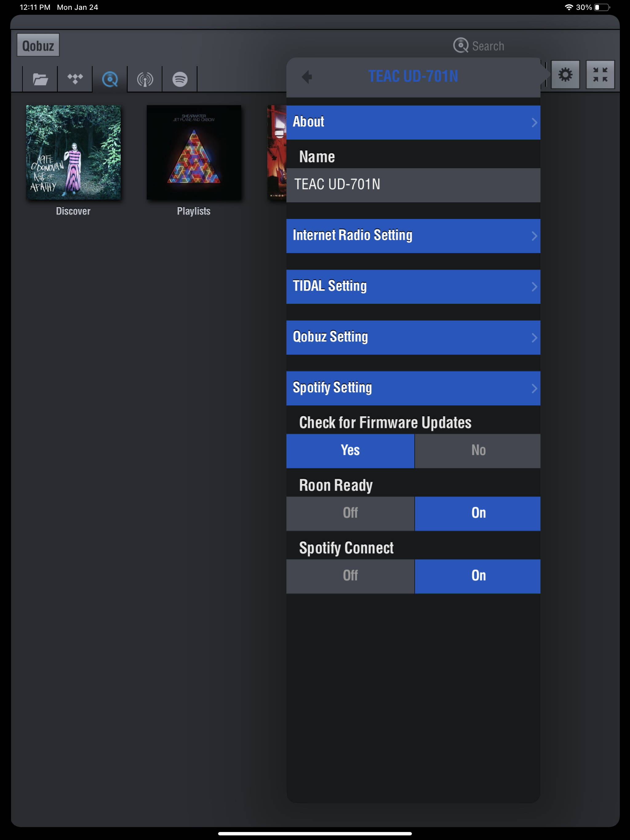Open Discover album thumbnail

pos(73,152)
